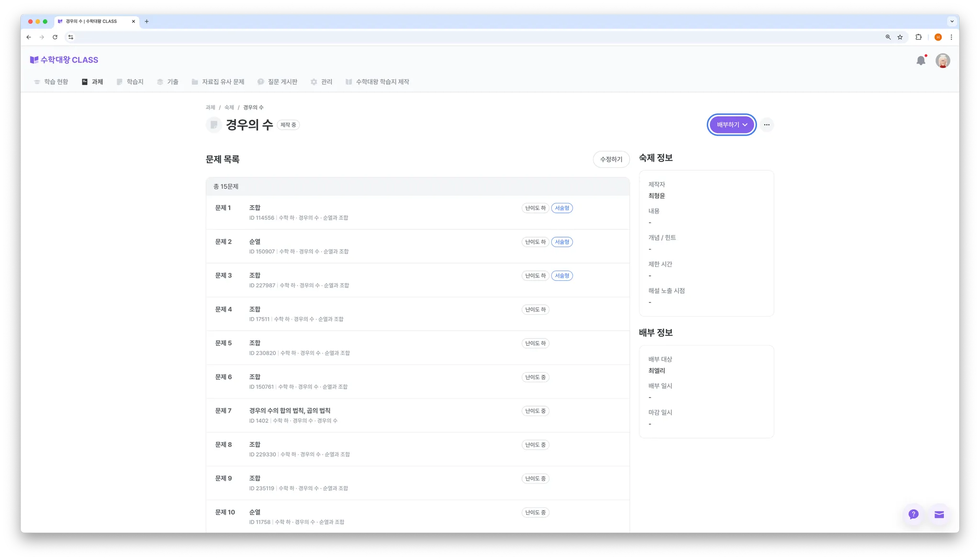Click the 숙제 breadcrumb link
Screen dimensions: 980x560
tap(229, 108)
